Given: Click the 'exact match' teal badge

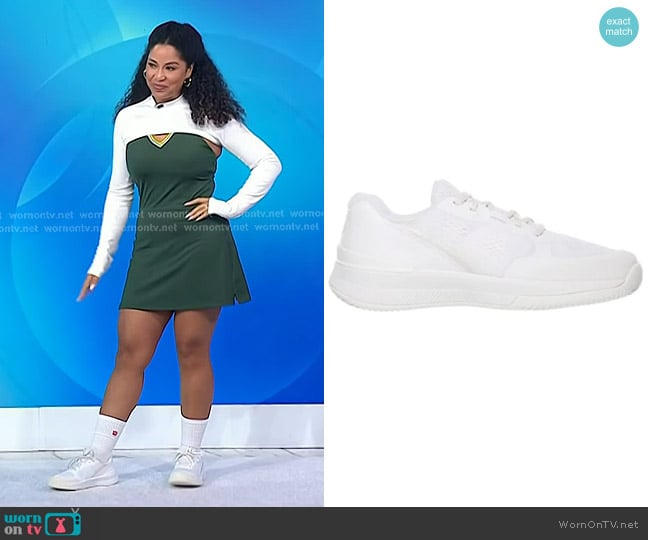Looking at the screenshot, I should pos(619,26).
